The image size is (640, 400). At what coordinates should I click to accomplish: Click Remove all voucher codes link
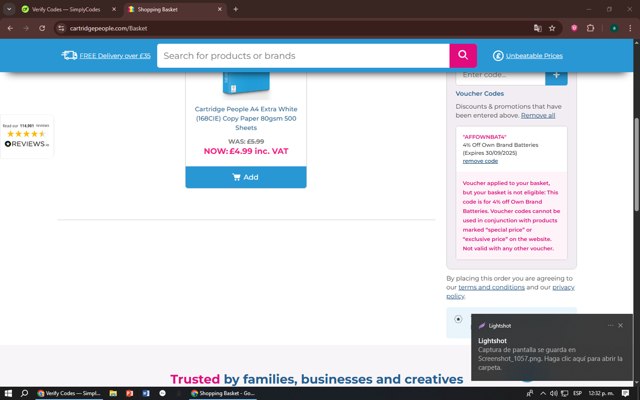(x=538, y=116)
